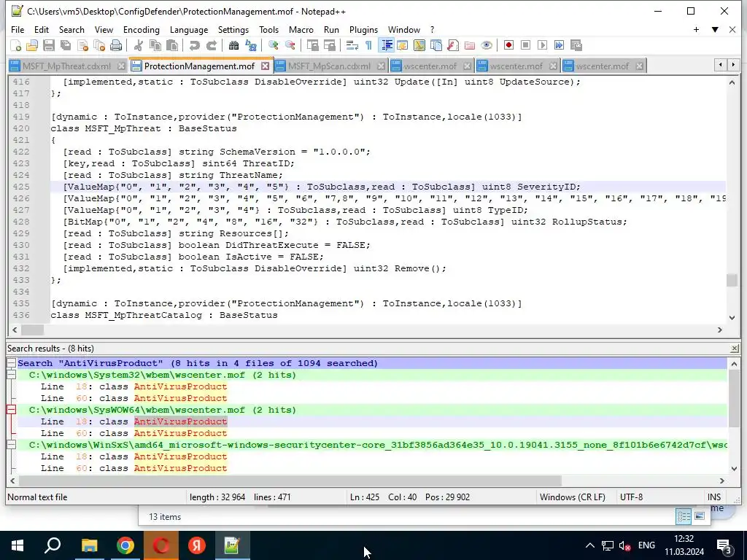Click the Redo toolbar arrow

(211, 45)
